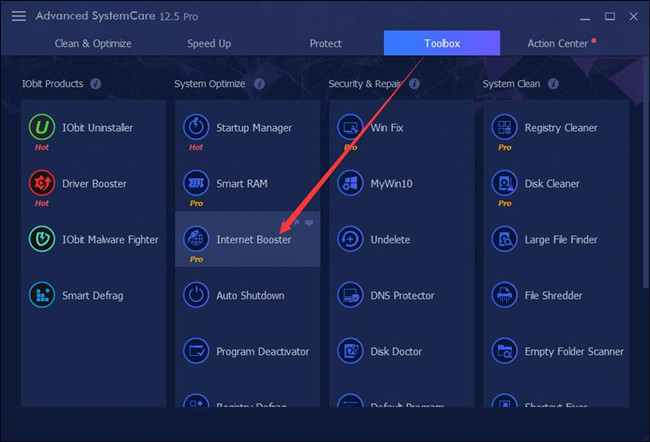Open Undelete label
The height and width of the screenshot is (442, 650).
tap(390, 240)
